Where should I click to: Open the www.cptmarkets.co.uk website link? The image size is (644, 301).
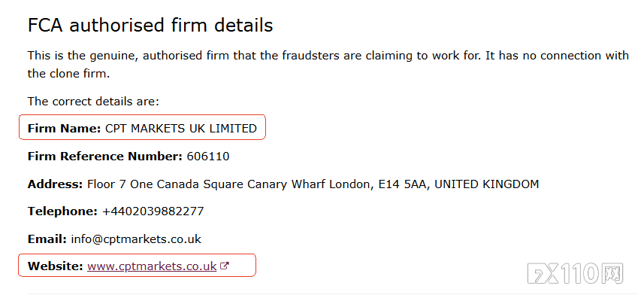pyautogui.click(x=152, y=266)
